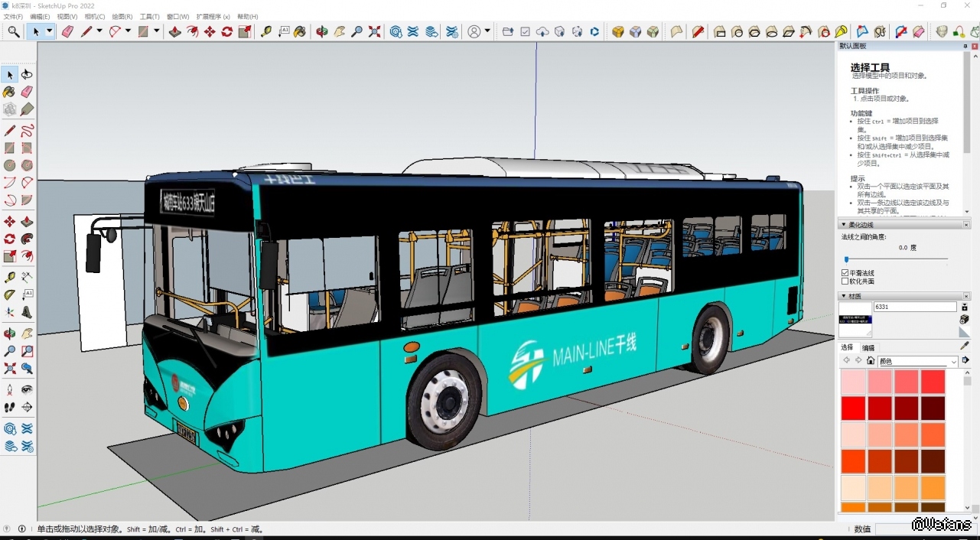Collapse the 材质 panel section
The width and height of the screenshot is (980, 540).
pos(844,296)
